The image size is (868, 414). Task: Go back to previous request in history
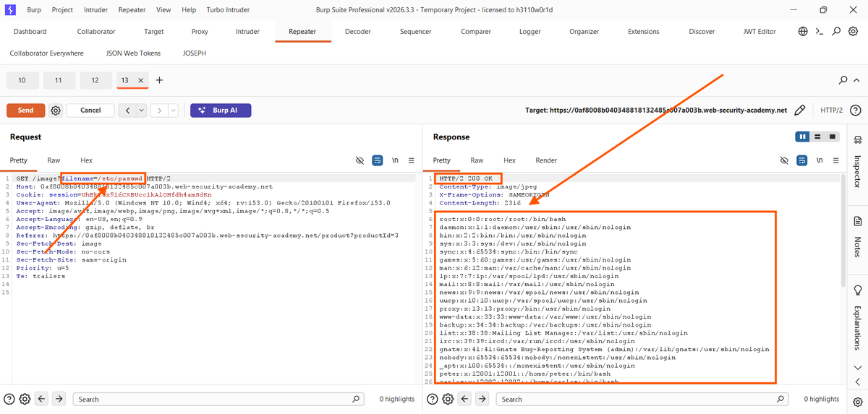(127, 111)
